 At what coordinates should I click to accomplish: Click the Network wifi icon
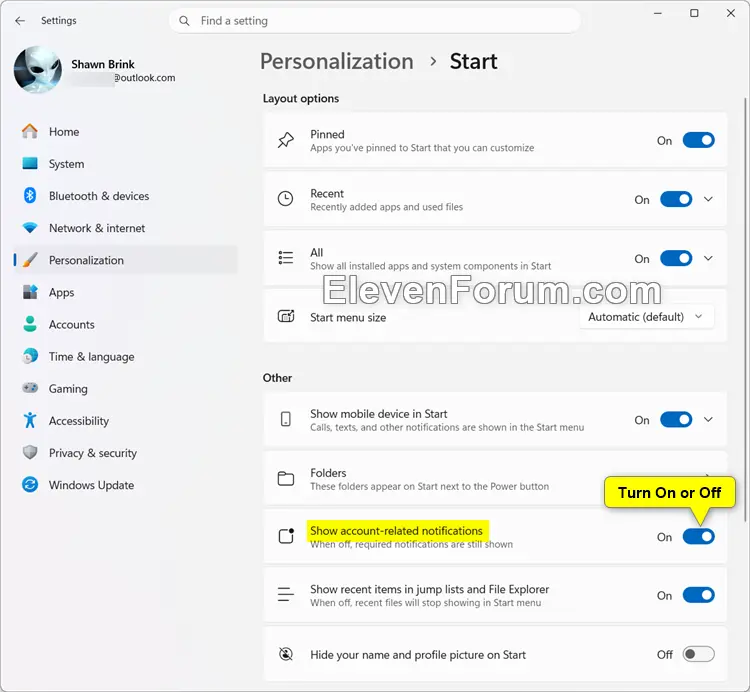(x=30, y=228)
